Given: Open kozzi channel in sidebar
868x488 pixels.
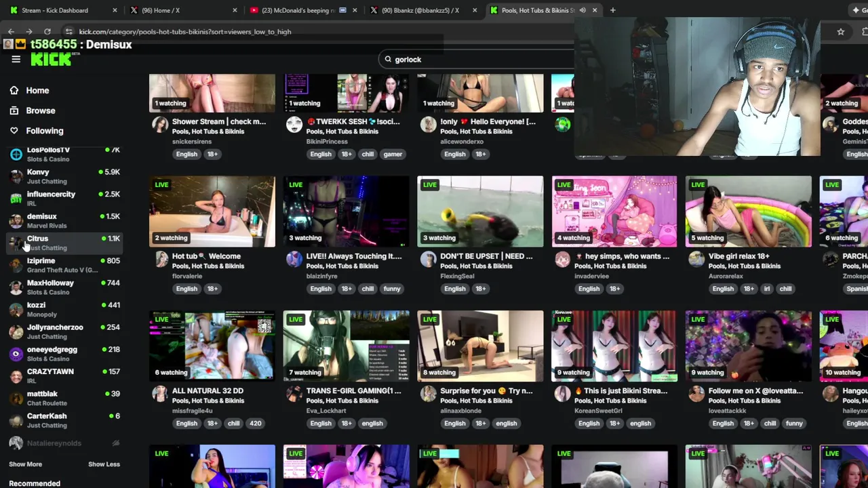Looking at the screenshot, I should (66, 310).
